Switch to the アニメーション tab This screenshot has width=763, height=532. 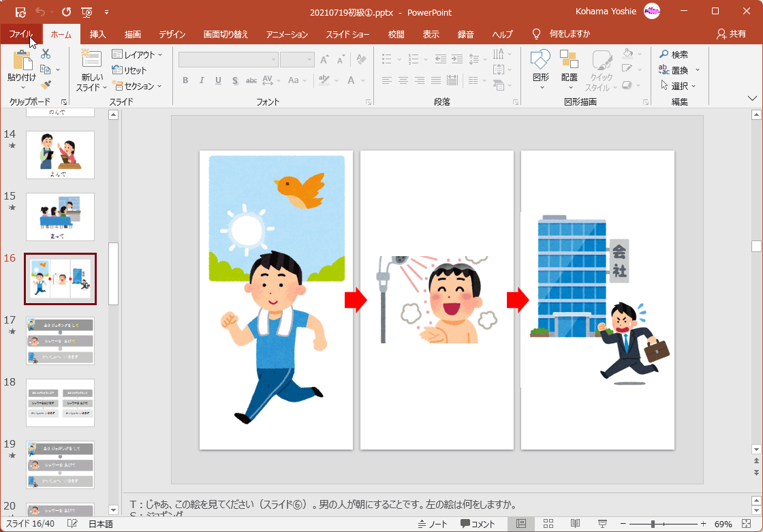(x=287, y=34)
